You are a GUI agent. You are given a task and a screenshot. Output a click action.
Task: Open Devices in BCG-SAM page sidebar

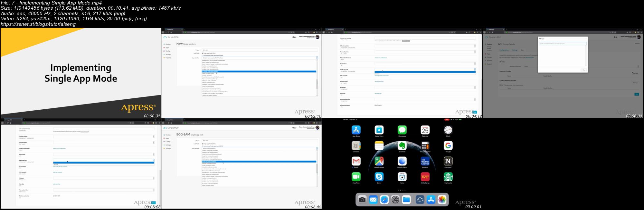click(x=167, y=135)
